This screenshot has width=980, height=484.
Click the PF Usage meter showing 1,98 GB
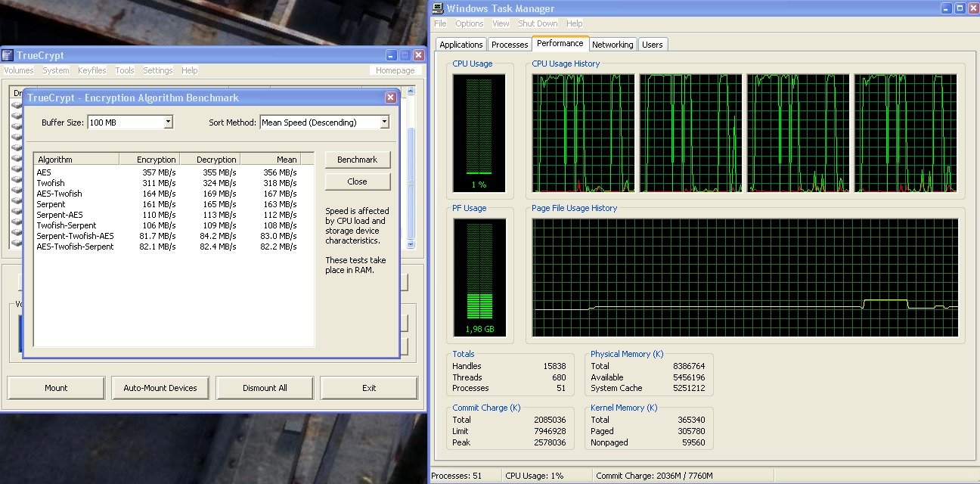(479, 278)
